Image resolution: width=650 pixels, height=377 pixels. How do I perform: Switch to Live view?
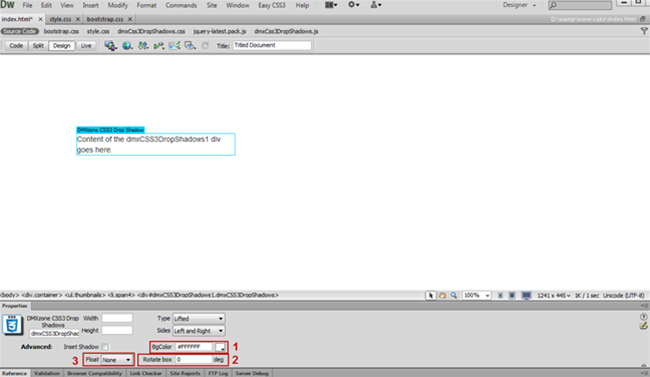(86, 46)
